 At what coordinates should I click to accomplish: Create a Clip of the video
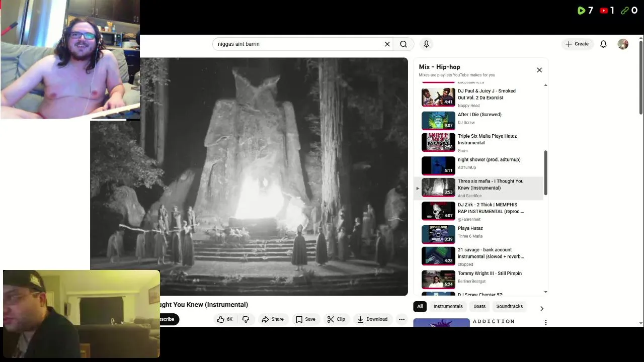[336, 319]
